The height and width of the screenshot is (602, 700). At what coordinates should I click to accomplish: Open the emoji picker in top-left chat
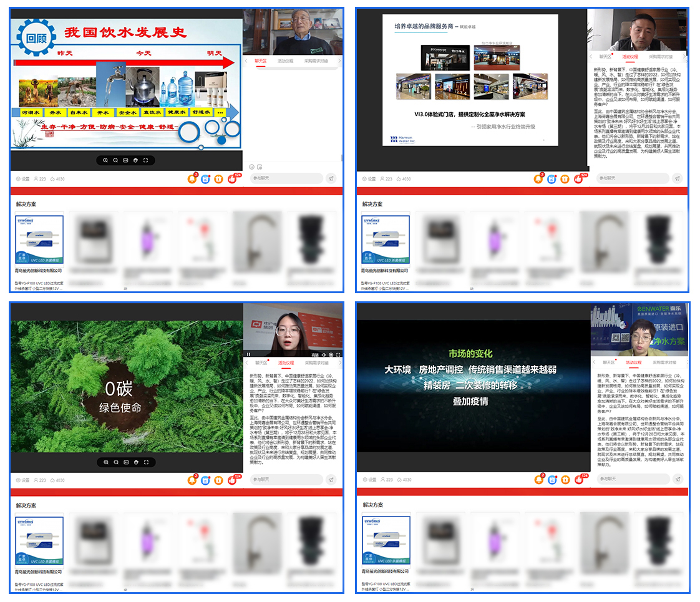point(252,167)
